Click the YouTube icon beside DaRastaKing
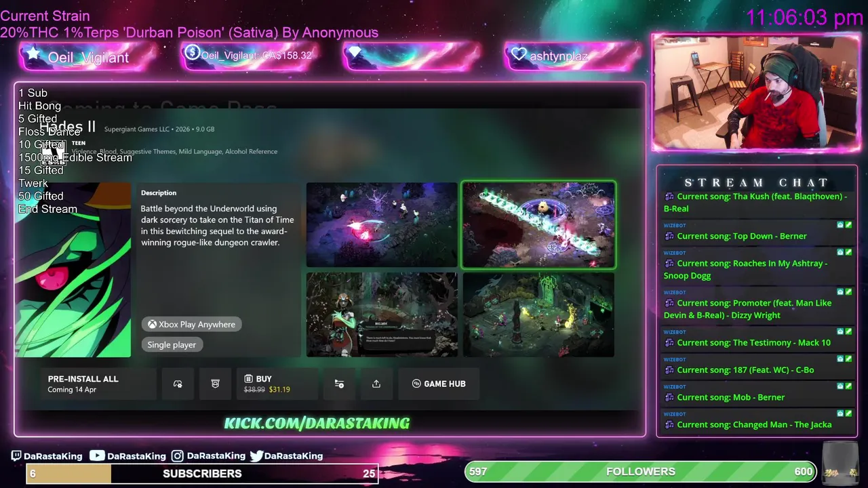This screenshot has height=488, width=868. (97, 456)
